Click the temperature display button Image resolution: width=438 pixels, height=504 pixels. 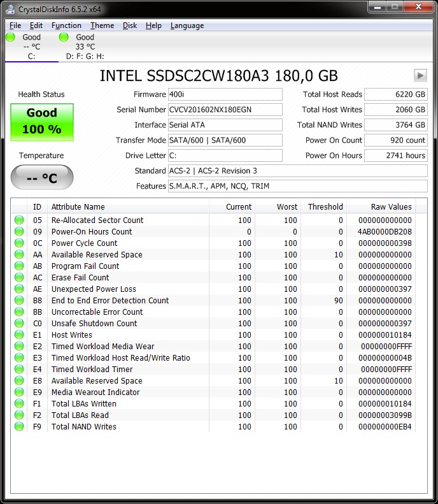click(x=42, y=177)
